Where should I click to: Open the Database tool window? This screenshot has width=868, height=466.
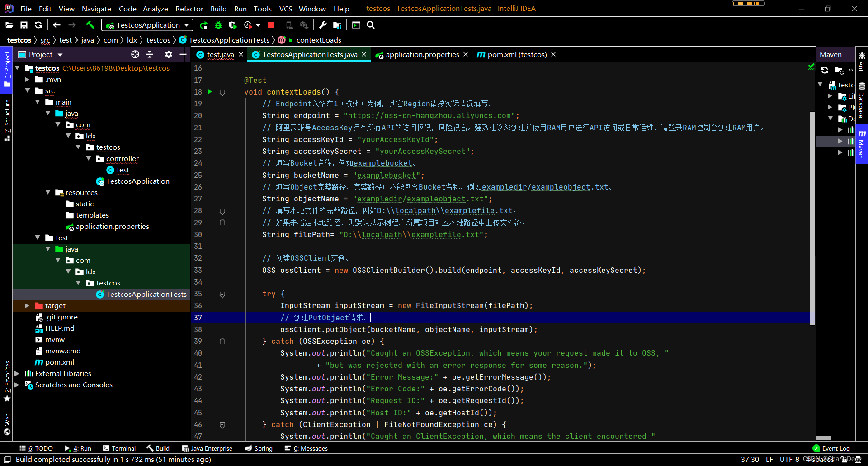[862, 100]
